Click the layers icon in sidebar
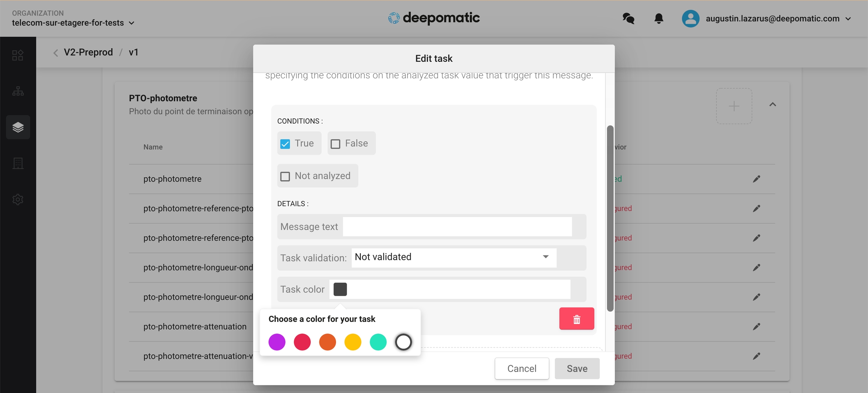 coord(18,127)
